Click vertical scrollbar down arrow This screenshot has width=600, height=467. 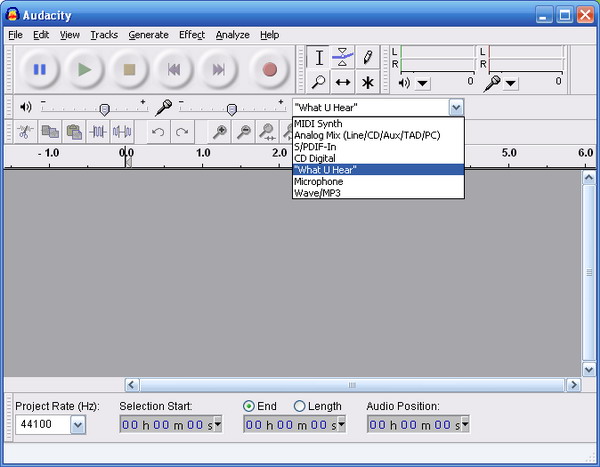[589, 370]
